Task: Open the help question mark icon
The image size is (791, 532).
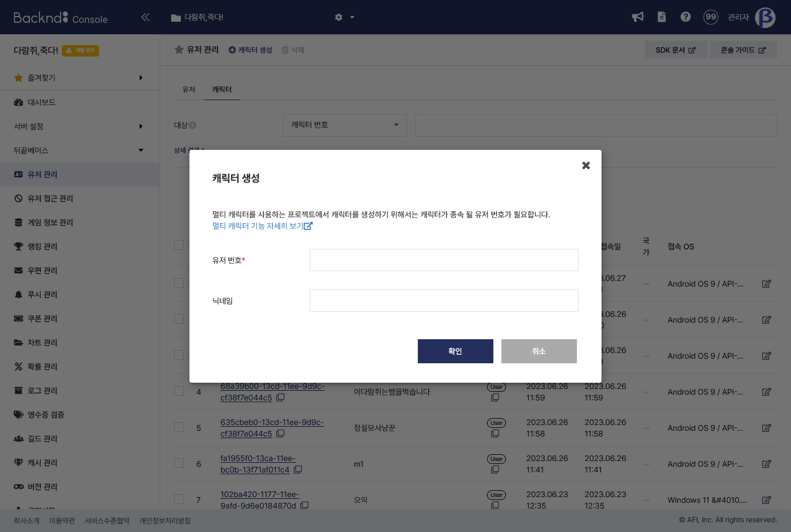Action: [x=686, y=17]
